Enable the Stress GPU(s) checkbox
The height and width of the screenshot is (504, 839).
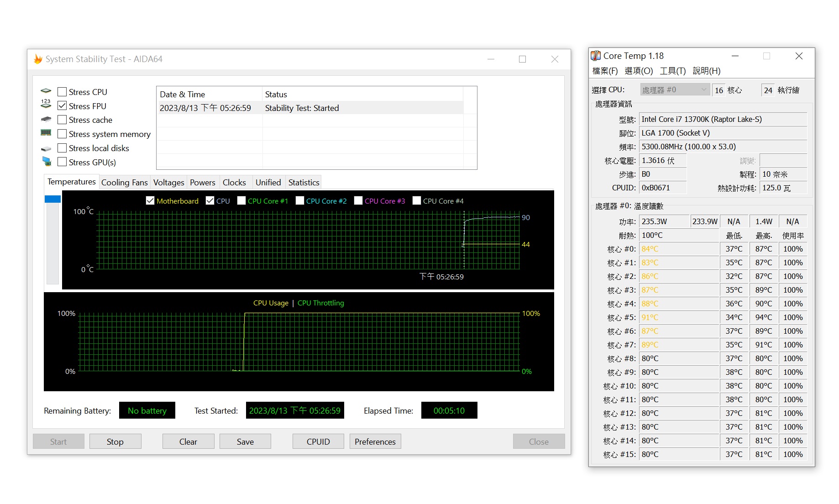click(62, 162)
